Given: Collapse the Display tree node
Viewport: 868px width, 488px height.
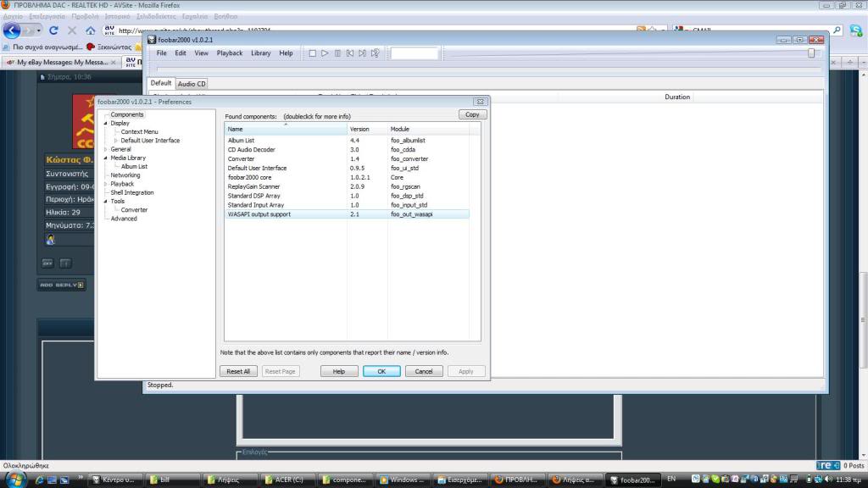Looking at the screenshot, I should [106, 123].
